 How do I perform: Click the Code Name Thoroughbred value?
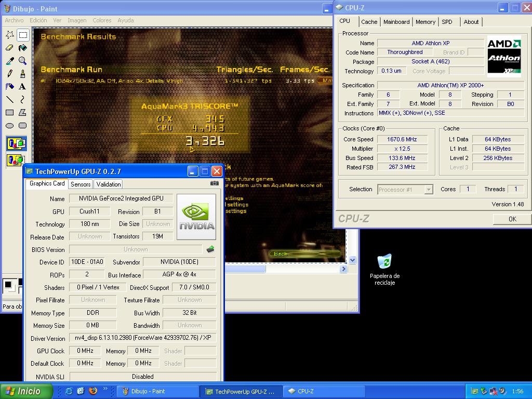pyautogui.click(x=405, y=52)
